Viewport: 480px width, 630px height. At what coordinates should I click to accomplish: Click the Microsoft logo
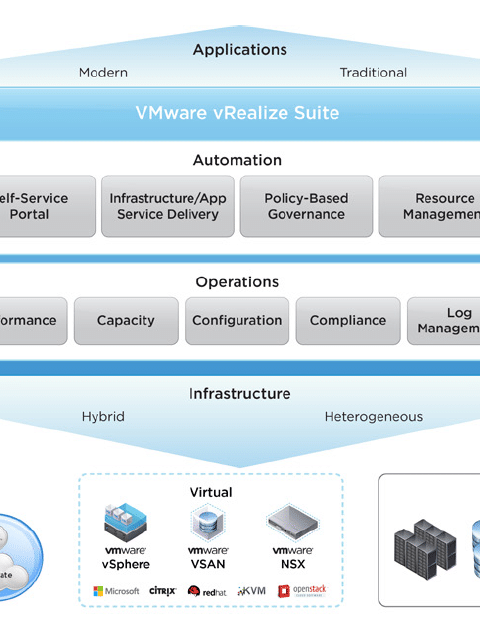click(116, 591)
